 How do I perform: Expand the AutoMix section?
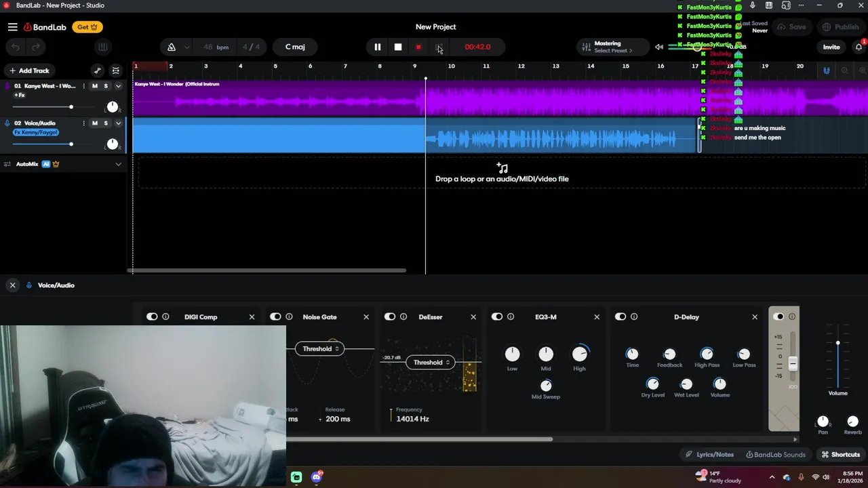tap(118, 164)
